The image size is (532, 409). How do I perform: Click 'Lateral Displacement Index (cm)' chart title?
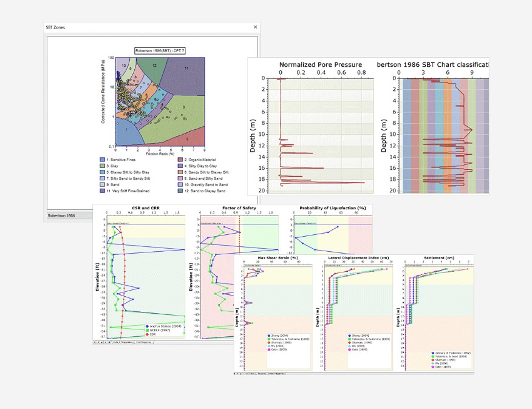tap(358, 258)
